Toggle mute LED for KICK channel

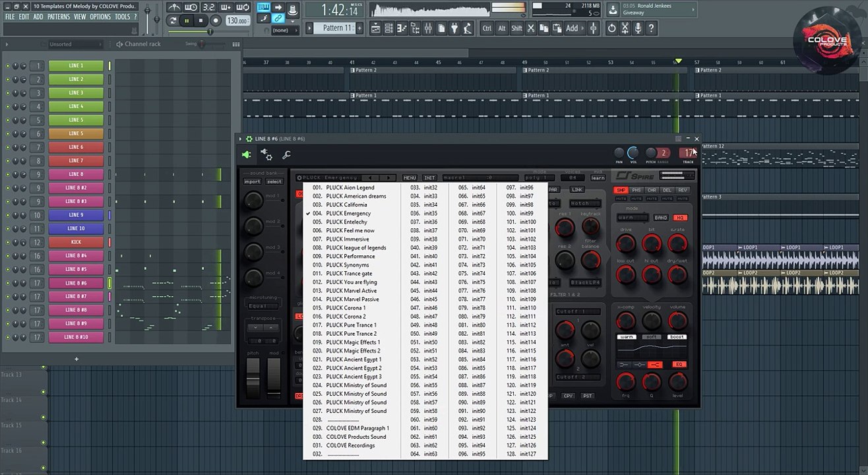click(8, 242)
